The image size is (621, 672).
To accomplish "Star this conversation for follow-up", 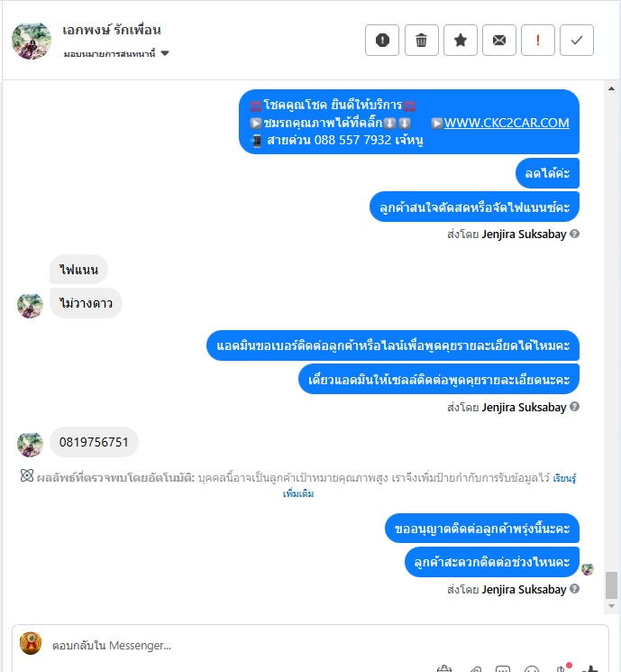I will pyautogui.click(x=461, y=41).
